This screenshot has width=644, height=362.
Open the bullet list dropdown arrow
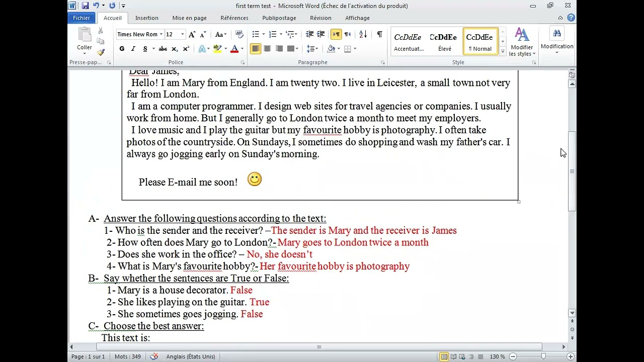tap(263, 34)
